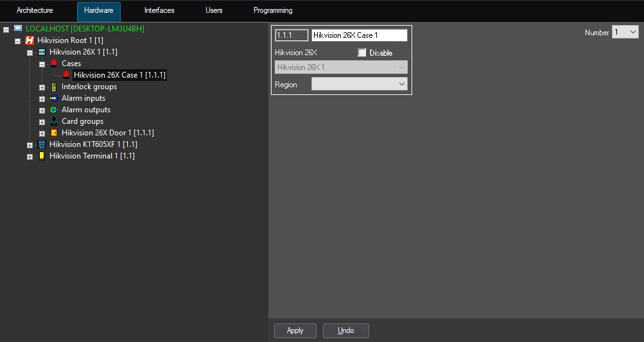Select the Alarm inputs row
This screenshot has height=342, width=644.
[83, 98]
